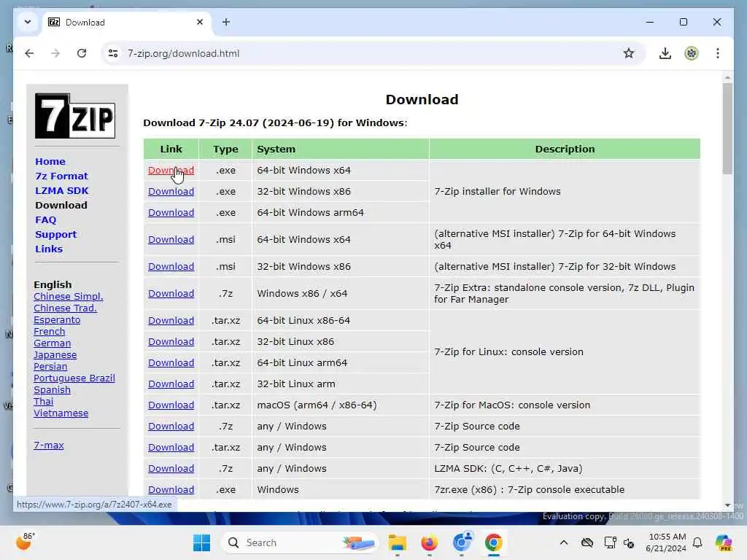Screen dimensions: 747x560
Task: Open the Support sidebar link
Action: (x=55, y=234)
